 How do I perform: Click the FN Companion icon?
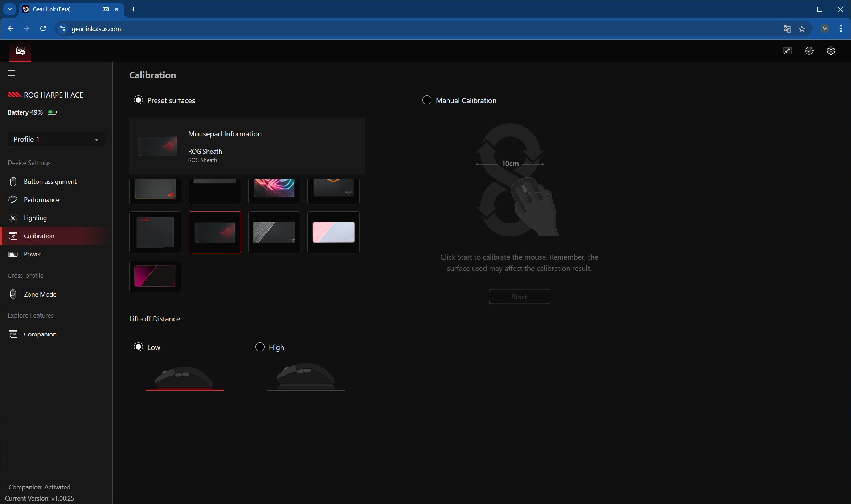[x=13, y=334]
